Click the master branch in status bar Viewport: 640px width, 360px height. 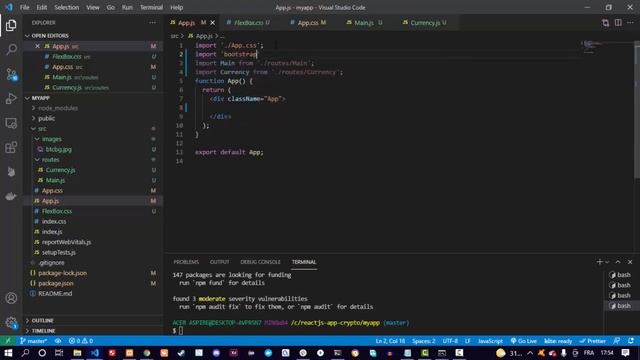click(34, 341)
